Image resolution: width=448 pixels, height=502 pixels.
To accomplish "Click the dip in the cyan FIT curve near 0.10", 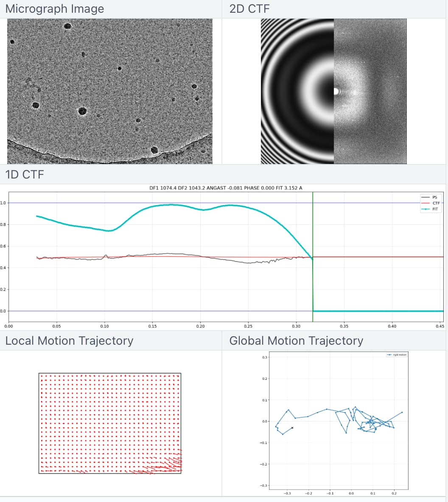I will pos(109,231).
